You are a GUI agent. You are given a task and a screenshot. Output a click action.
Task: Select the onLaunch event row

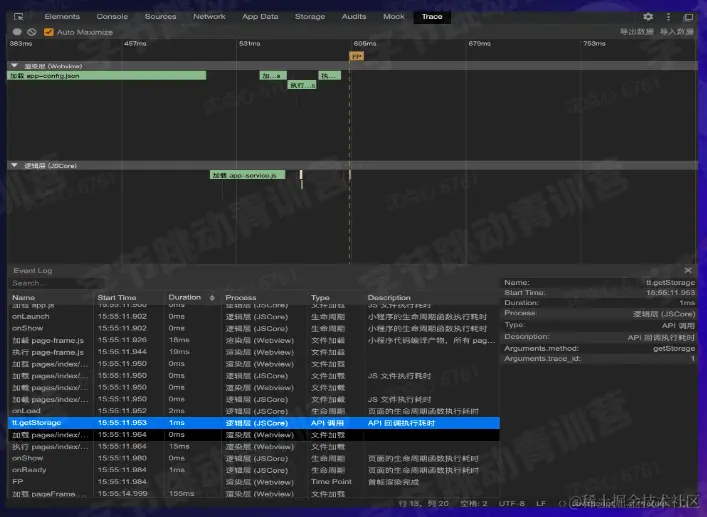[253, 316]
